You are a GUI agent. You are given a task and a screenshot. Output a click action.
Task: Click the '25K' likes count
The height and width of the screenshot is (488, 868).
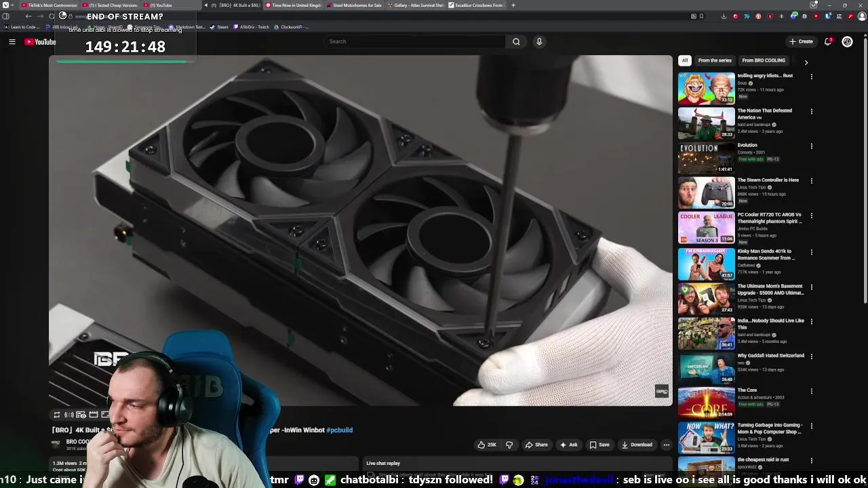pos(492,445)
